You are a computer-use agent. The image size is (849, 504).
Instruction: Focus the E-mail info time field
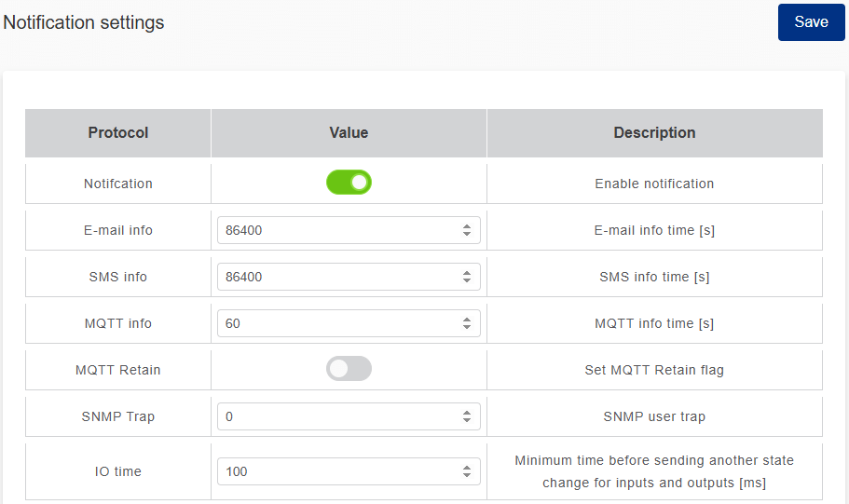coord(335,230)
